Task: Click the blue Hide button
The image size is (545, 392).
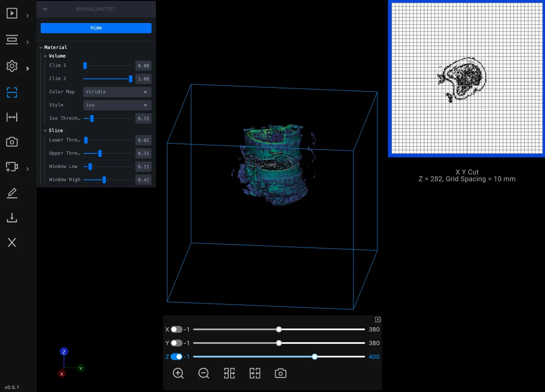Action: point(96,28)
